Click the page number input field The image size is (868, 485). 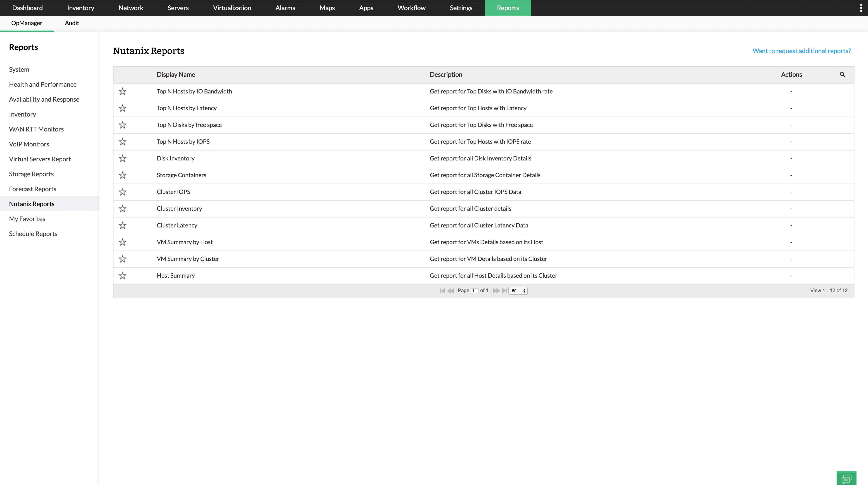coord(474,291)
